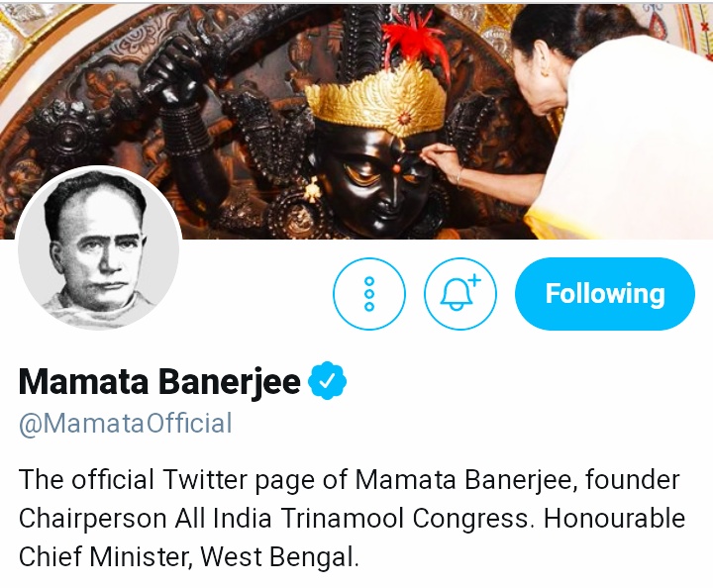Click the @MamataOfficial handle
The image size is (713, 588).
[x=125, y=425]
